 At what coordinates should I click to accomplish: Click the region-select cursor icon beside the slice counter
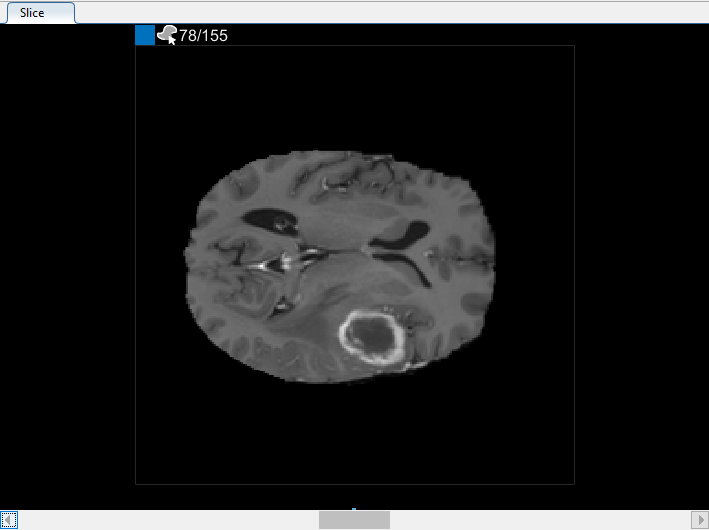tap(167, 35)
